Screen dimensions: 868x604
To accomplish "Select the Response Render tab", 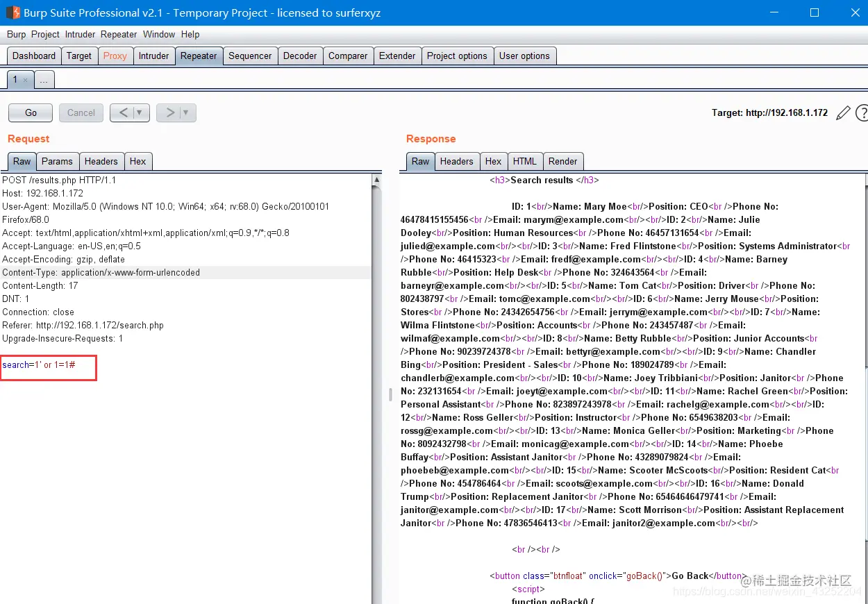I will [x=563, y=161].
